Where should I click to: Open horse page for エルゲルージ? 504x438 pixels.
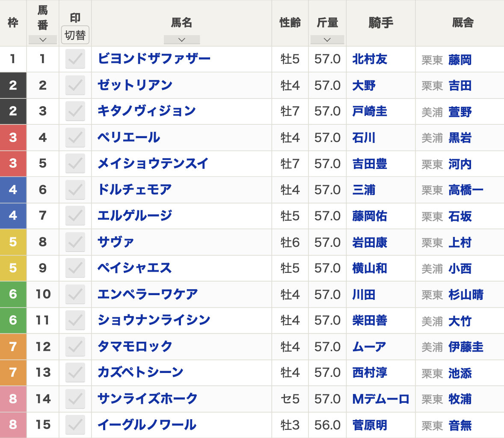pyautogui.click(x=135, y=216)
